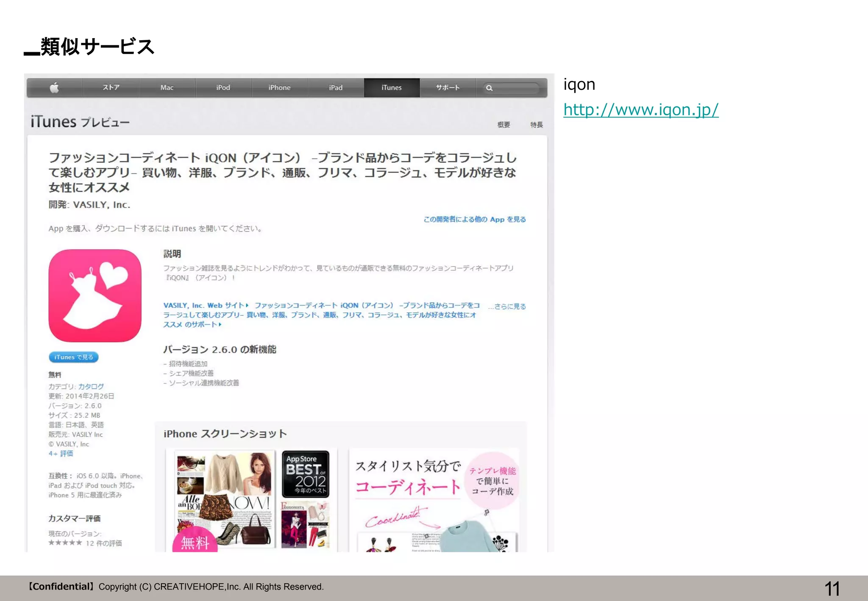The image size is (868, 601).
Task: Click the 互換性 iOS 6.0 以降 text
Action: tap(96, 485)
